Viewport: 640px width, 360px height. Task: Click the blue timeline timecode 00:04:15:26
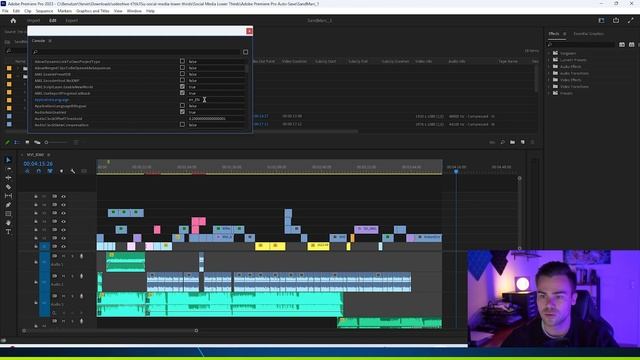[38, 164]
